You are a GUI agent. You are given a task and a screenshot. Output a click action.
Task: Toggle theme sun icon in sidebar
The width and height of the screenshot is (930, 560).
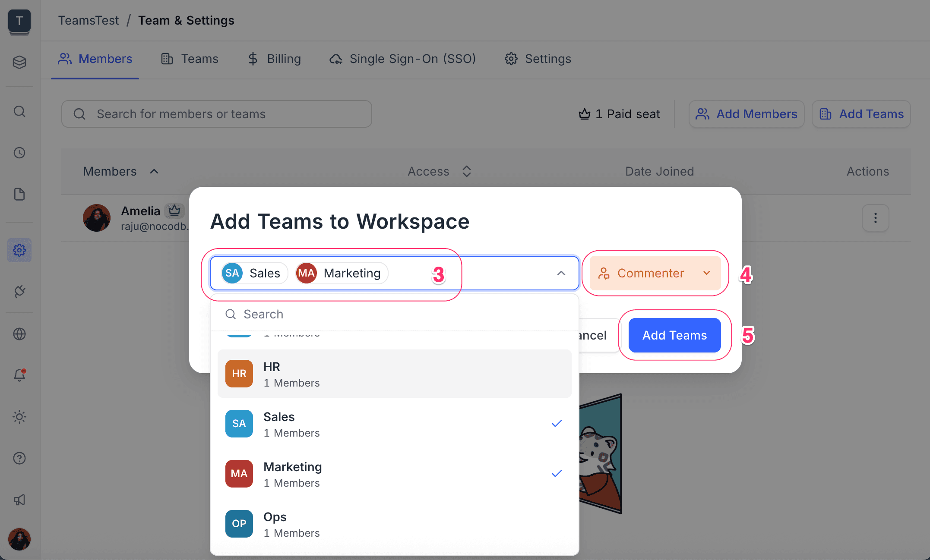coord(19,417)
